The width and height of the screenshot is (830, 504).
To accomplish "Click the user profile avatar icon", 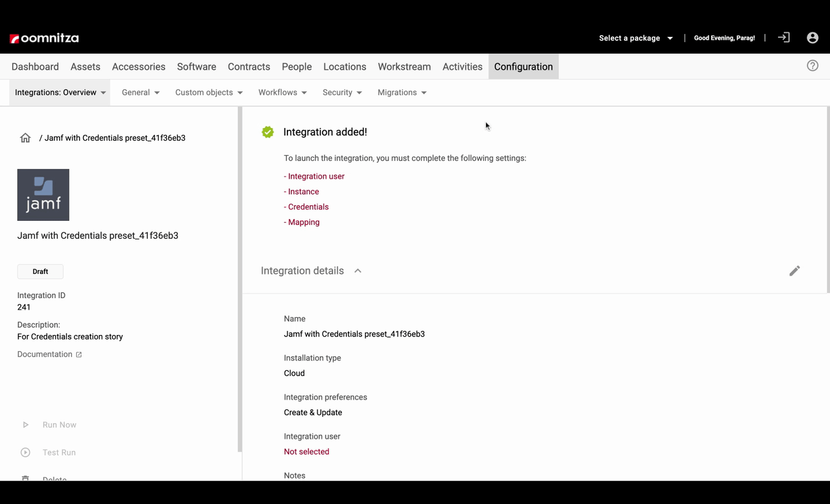I will pos(812,38).
